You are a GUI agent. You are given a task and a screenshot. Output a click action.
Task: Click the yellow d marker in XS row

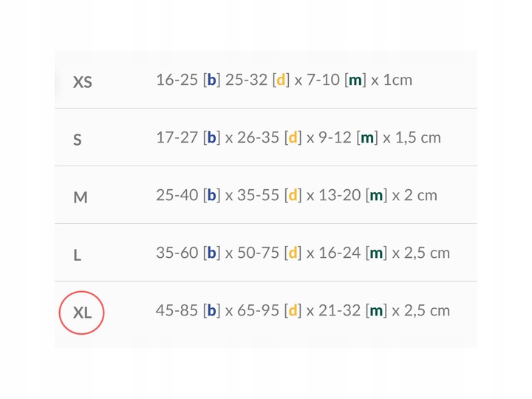280,80
